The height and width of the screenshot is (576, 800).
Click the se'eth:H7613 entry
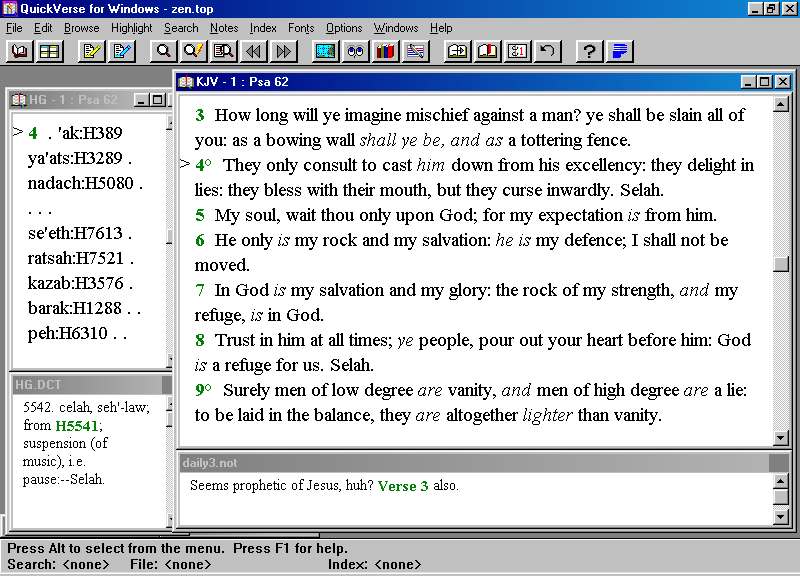pos(76,233)
